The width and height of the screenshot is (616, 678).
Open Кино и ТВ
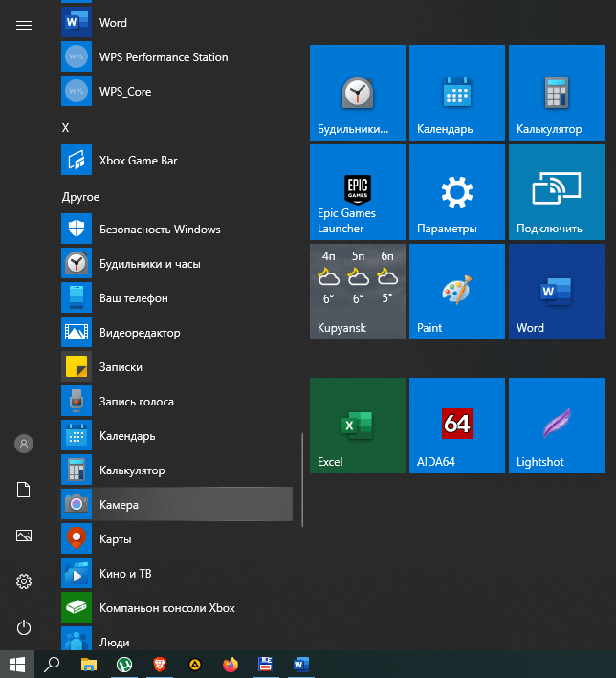pyautogui.click(x=177, y=573)
